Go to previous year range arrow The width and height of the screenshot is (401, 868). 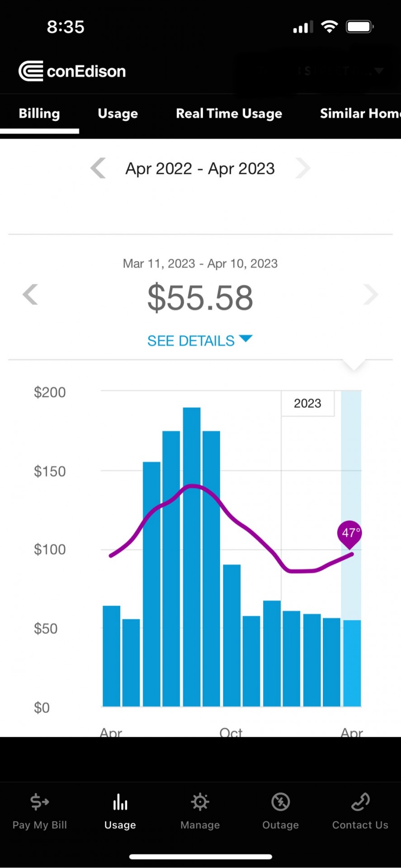point(98,168)
